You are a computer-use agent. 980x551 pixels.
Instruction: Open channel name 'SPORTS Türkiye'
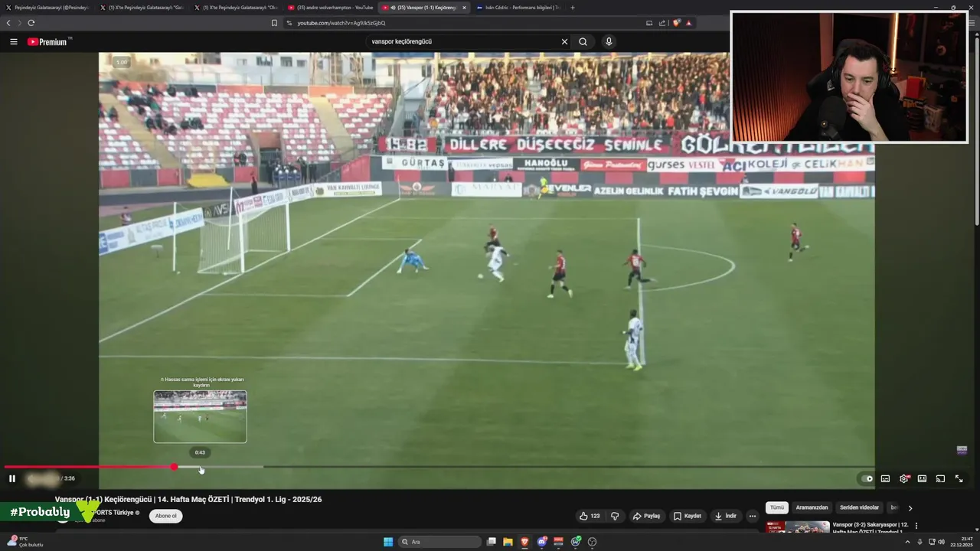click(114, 512)
